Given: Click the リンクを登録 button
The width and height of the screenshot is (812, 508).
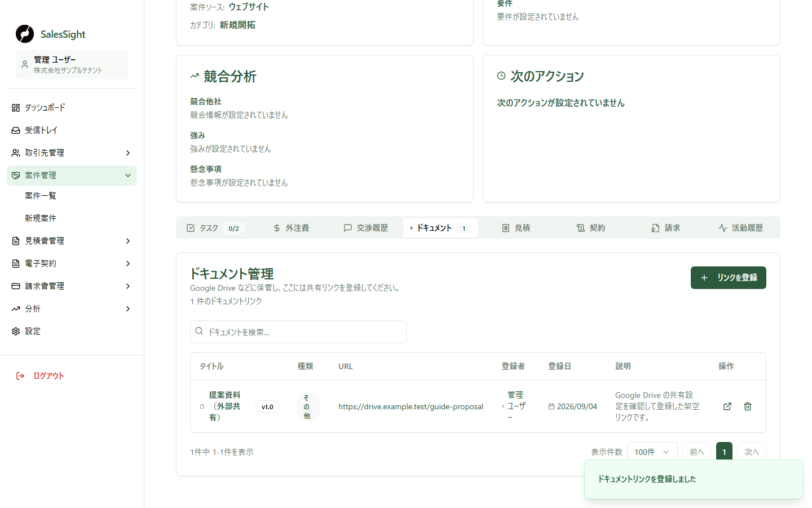Looking at the screenshot, I should (729, 278).
